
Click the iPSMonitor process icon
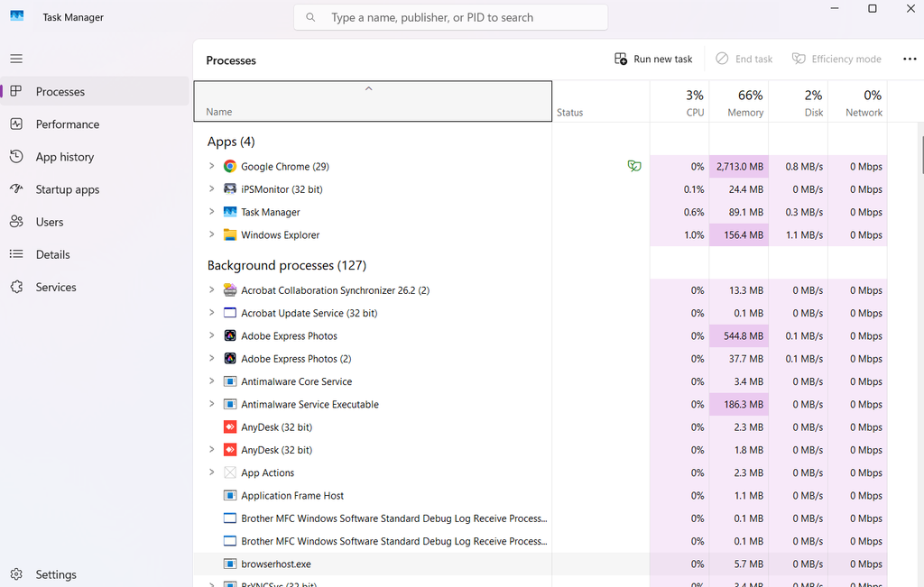coord(230,189)
